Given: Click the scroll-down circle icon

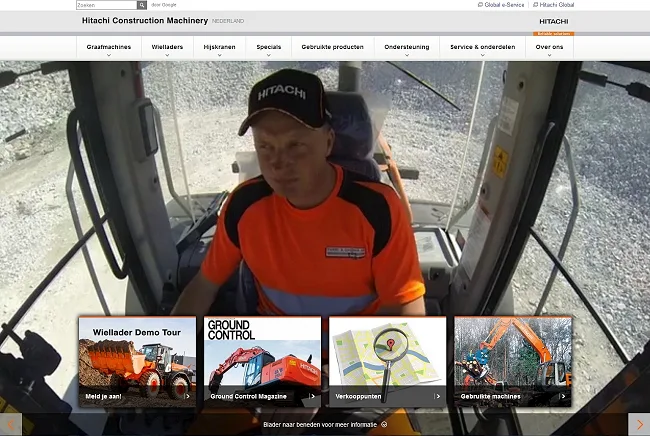Looking at the screenshot, I should (x=384, y=425).
